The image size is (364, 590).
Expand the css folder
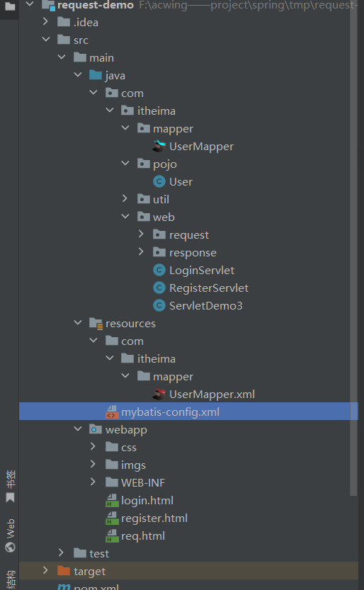pos(93,446)
